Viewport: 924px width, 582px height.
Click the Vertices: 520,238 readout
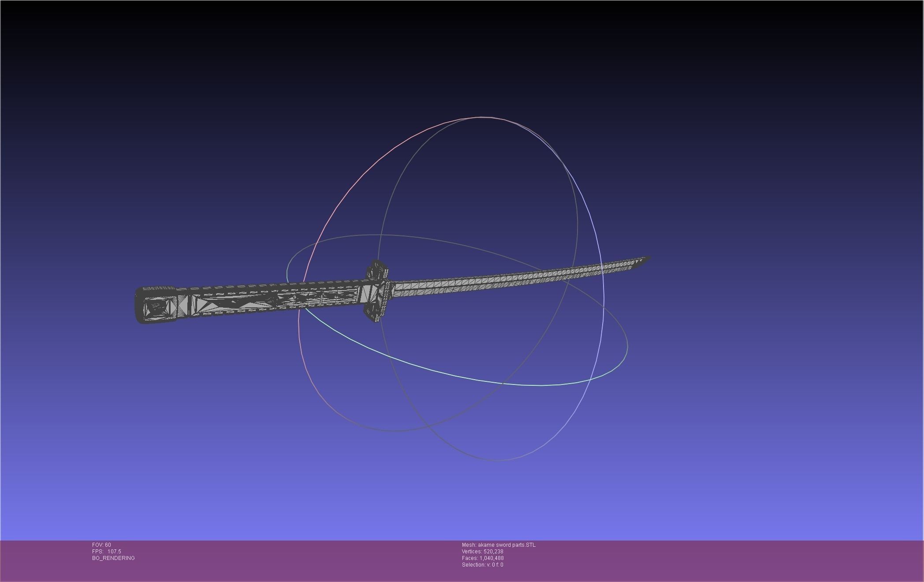(482, 552)
